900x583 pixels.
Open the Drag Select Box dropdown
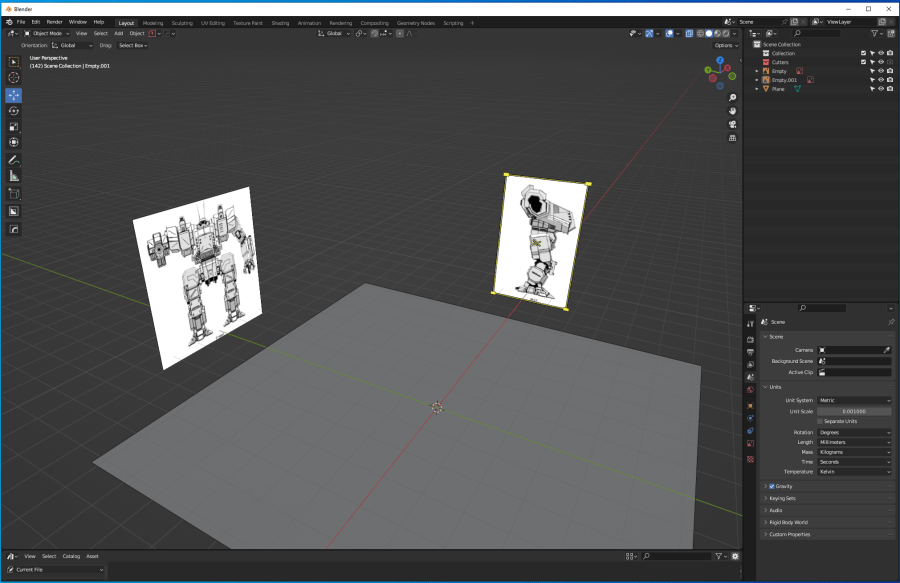pos(133,45)
